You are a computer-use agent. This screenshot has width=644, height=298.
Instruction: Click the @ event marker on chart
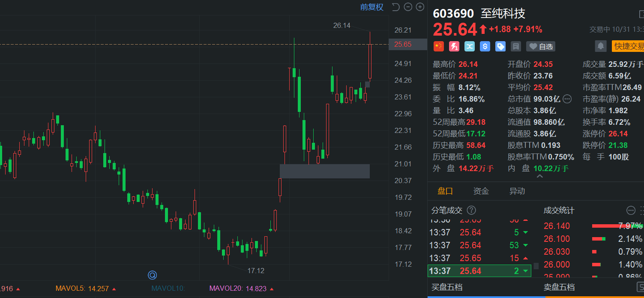152,275
